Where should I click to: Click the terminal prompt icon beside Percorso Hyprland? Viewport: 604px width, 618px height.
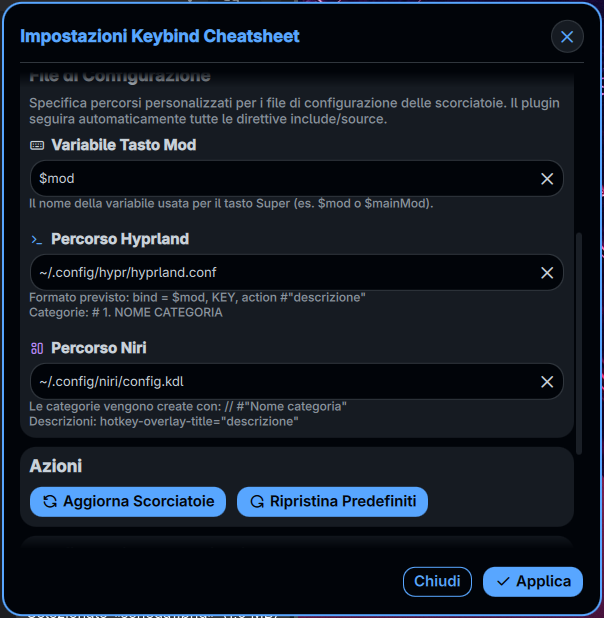tap(37, 240)
